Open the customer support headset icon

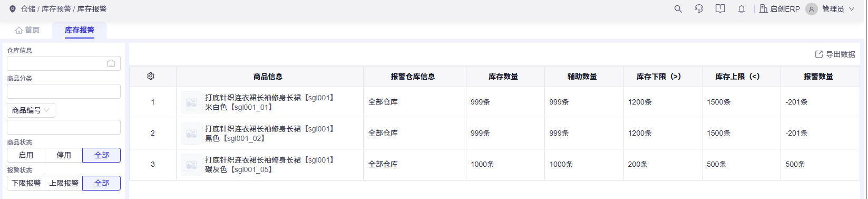(699, 9)
